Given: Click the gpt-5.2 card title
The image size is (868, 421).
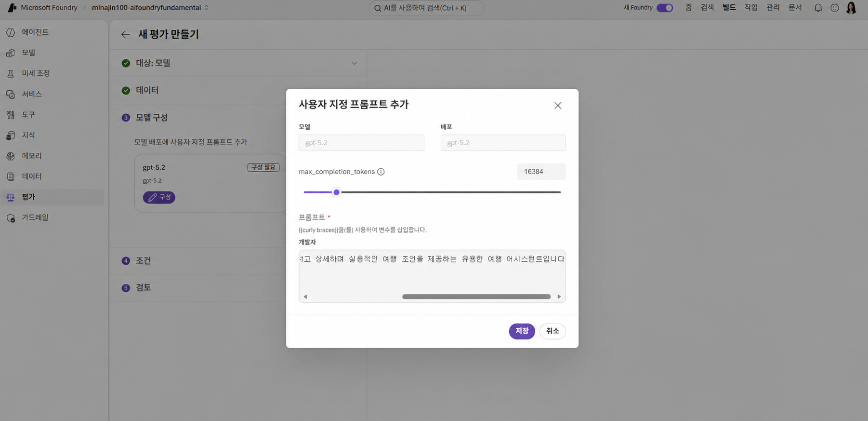Looking at the screenshot, I should (x=154, y=168).
